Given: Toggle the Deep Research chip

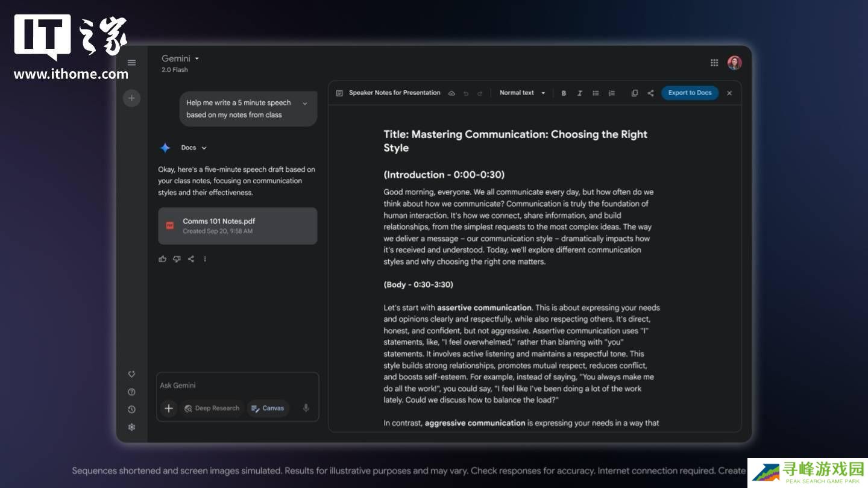Looking at the screenshot, I should [212, 408].
